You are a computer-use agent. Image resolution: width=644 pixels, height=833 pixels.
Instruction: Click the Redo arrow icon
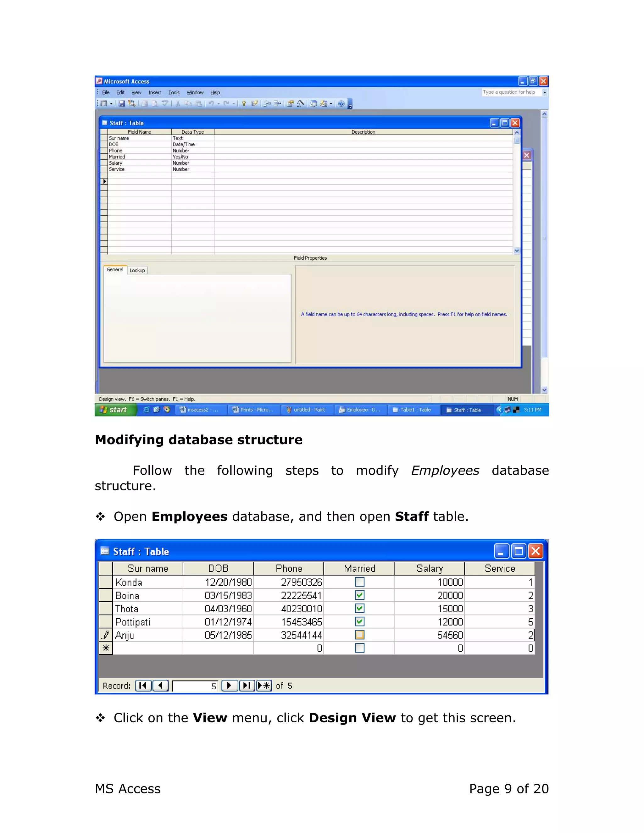click(x=226, y=104)
